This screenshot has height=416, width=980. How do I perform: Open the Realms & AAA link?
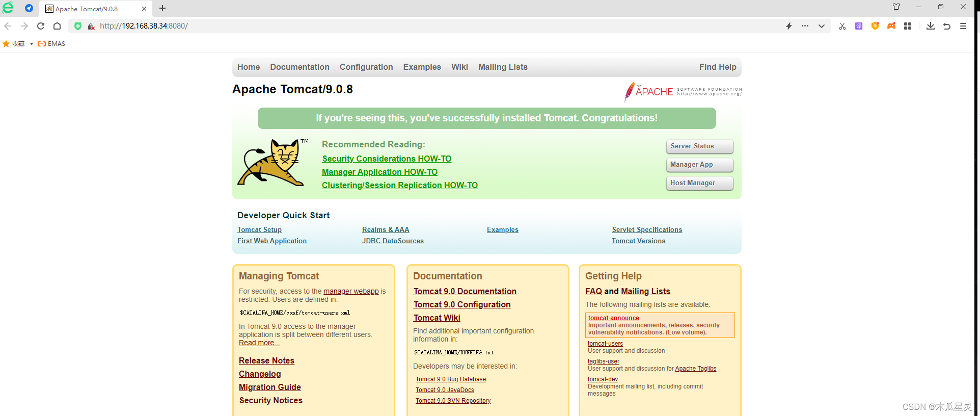[386, 230]
